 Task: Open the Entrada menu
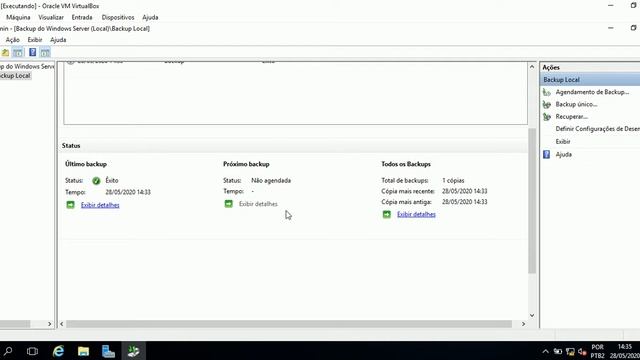(82, 18)
